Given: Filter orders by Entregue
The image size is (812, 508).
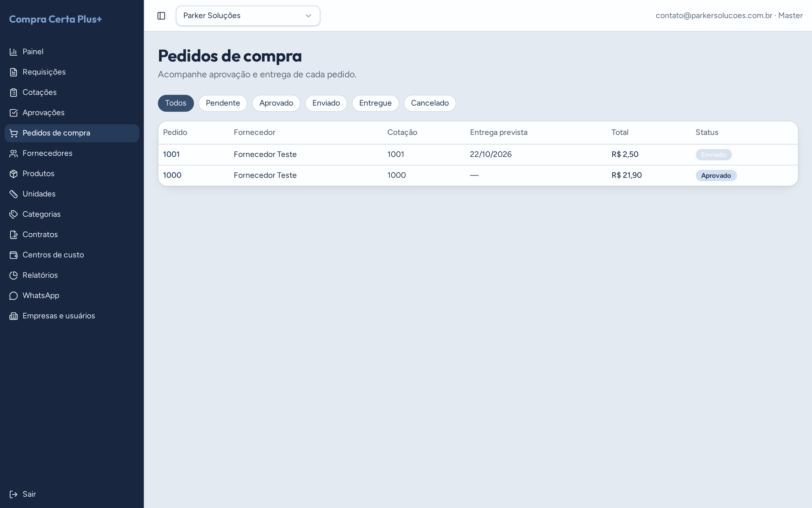Looking at the screenshot, I should click(x=376, y=103).
